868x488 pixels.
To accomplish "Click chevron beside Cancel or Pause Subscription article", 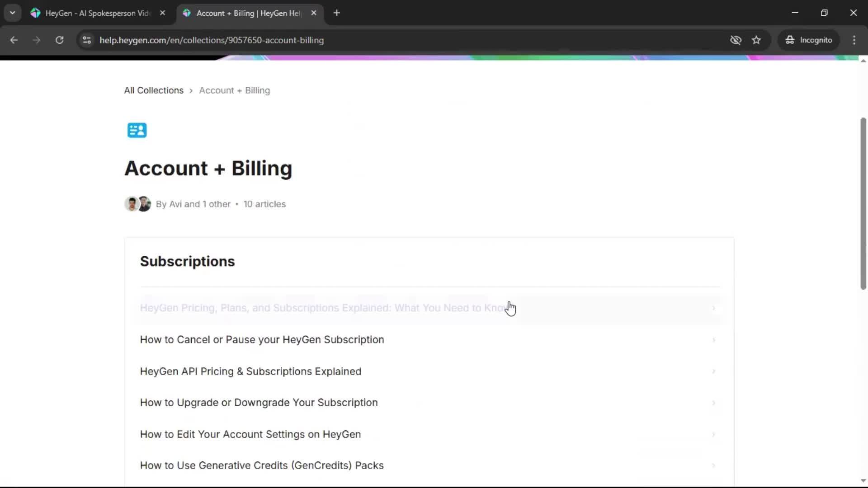I will [x=714, y=340].
